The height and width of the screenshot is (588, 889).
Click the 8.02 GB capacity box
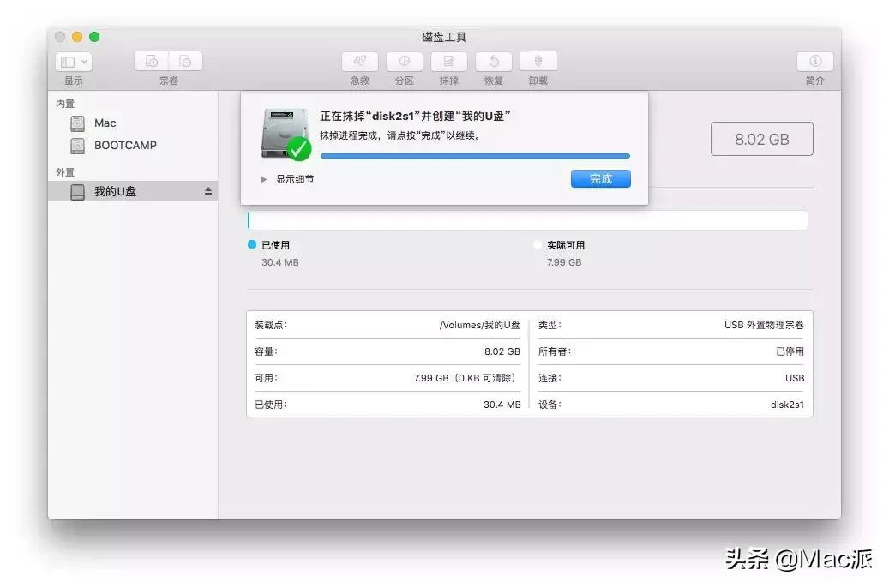point(761,139)
